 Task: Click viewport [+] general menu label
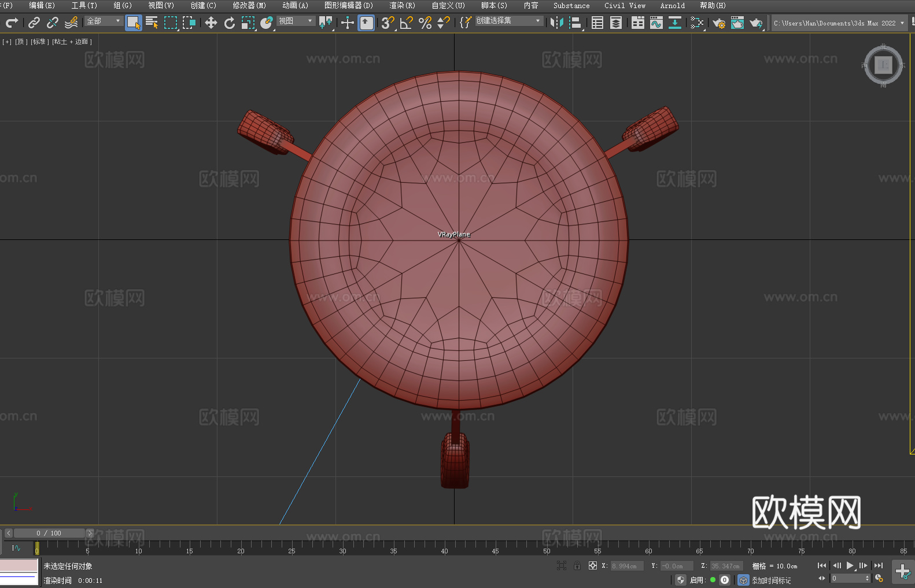point(7,42)
